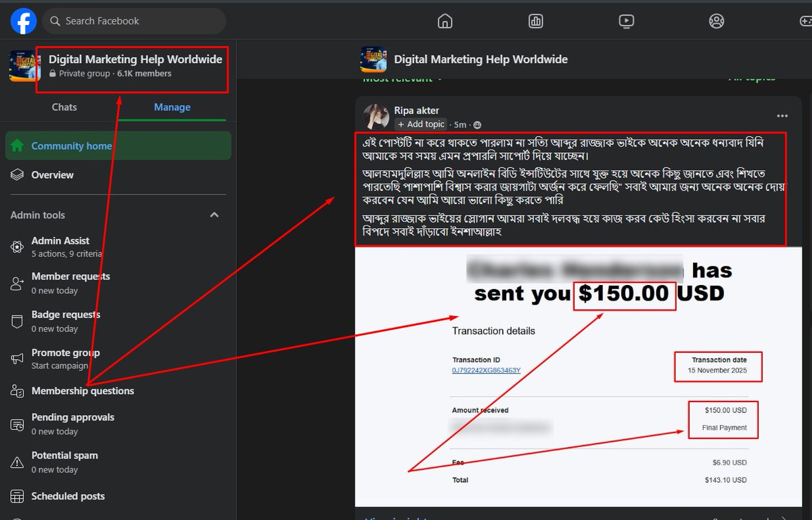Viewport: 812px width, 520px height.
Task: Click the Community home house icon
Action: [18, 146]
